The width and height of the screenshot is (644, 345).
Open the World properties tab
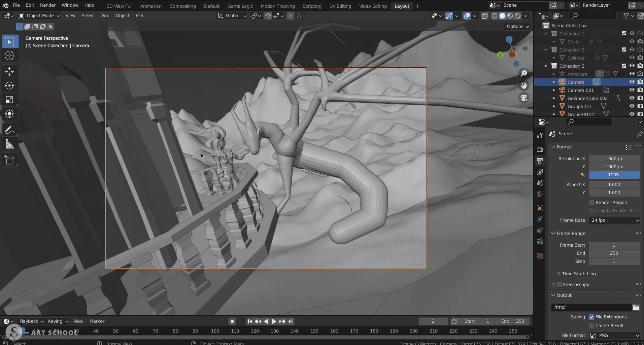tap(540, 194)
